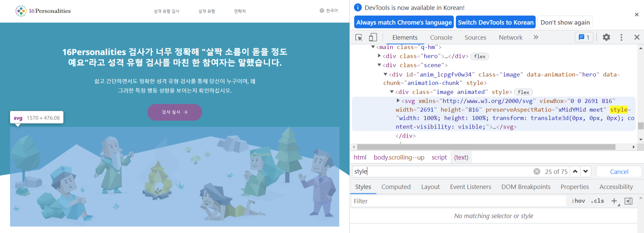Click DOM tree scroll-down arrow
This screenshot has width=644, height=233.
point(641,139)
